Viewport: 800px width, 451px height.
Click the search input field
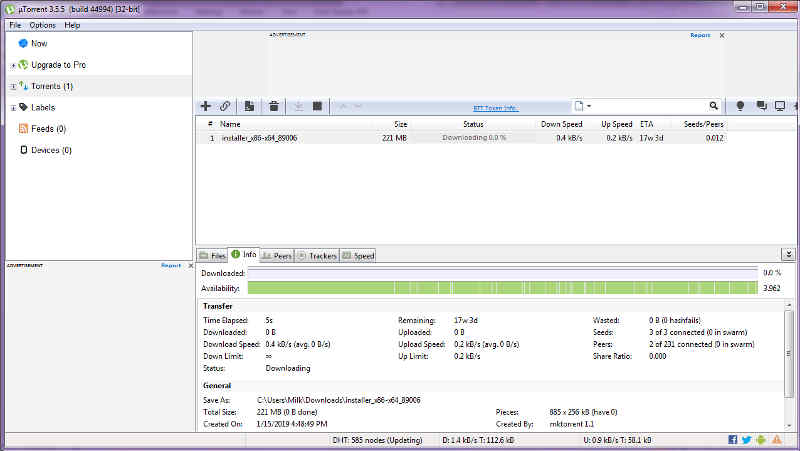point(649,106)
